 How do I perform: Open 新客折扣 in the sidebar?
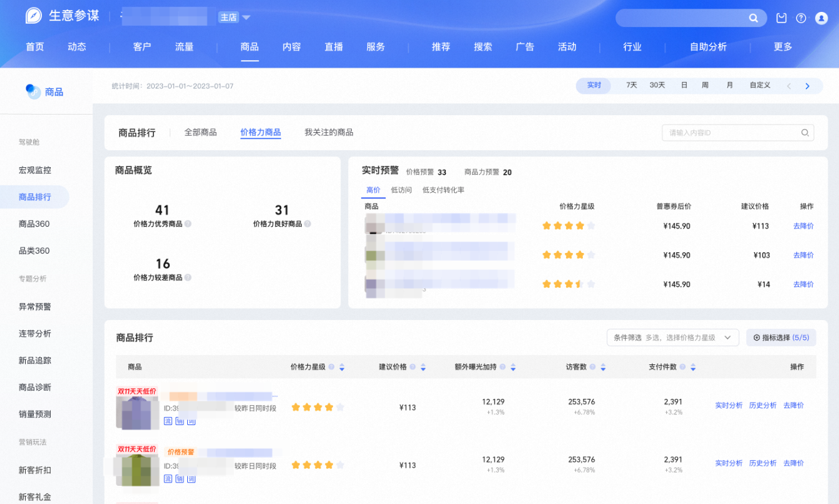[x=35, y=470]
